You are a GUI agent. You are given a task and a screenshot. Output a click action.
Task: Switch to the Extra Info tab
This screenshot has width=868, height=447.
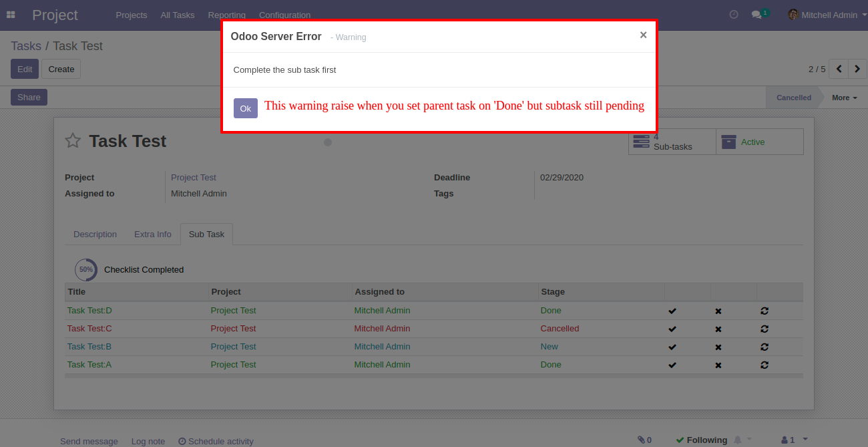pos(153,234)
